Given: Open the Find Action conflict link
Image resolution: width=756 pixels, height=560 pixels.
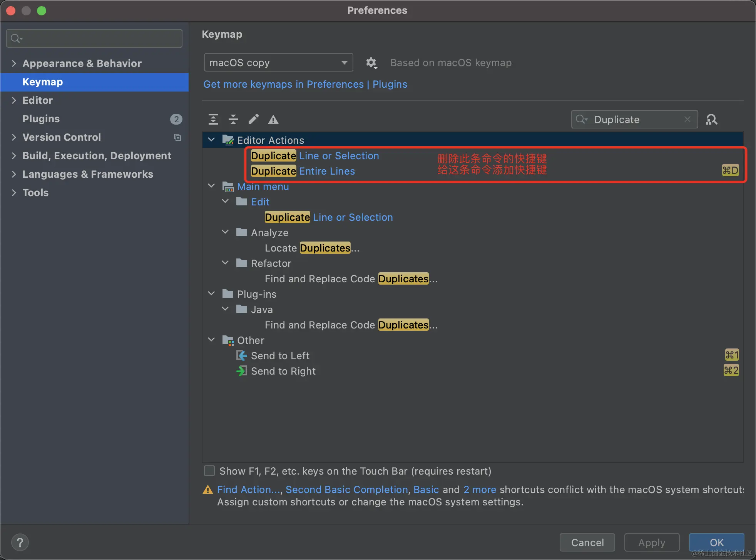Looking at the screenshot, I should pyautogui.click(x=248, y=489).
